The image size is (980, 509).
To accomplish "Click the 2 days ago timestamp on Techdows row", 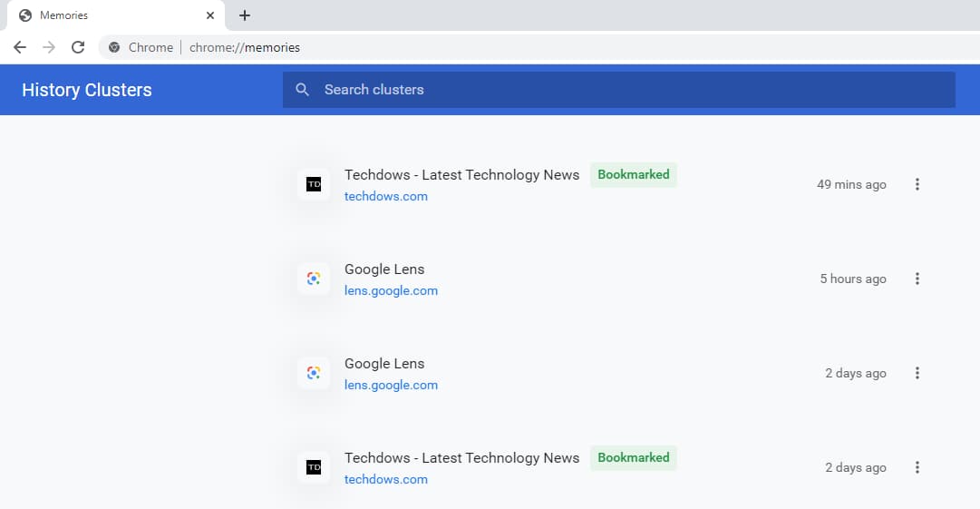I will pos(856,468).
